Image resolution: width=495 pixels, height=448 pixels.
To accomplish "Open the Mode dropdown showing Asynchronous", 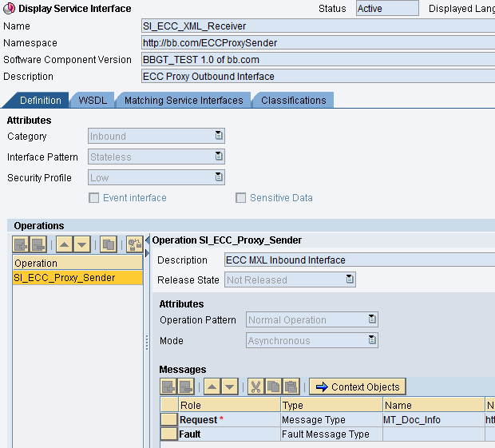I will pos(372,340).
